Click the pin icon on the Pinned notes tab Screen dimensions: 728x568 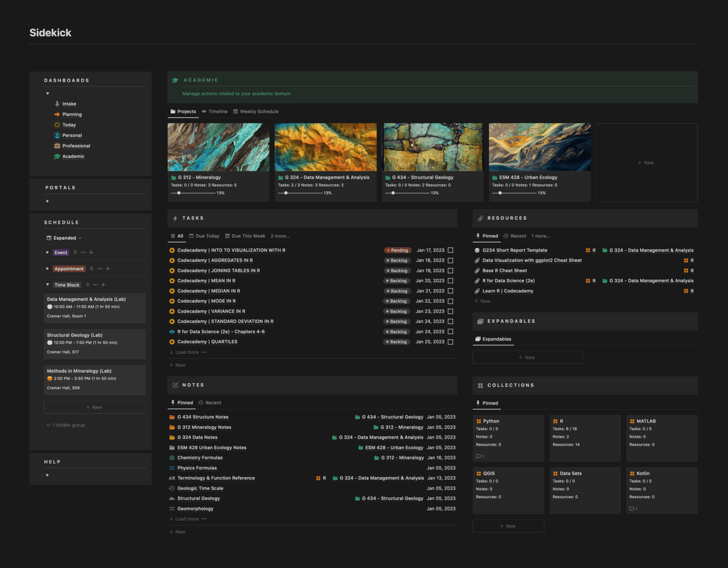[x=173, y=402]
